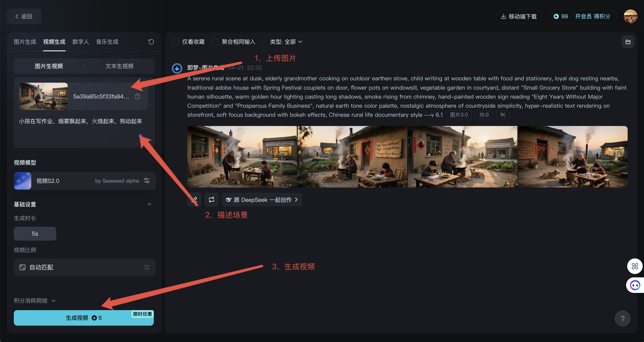Image resolution: width=644 pixels, height=342 pixels.
Task: Open the four-circles apps floating icon
Action: tap(635, 266)
